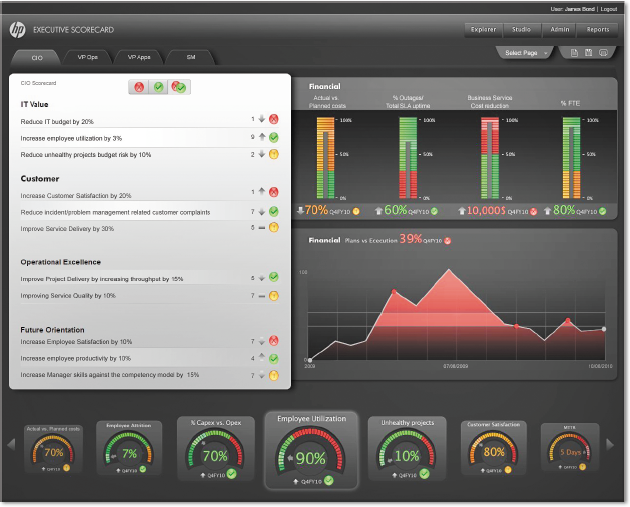Click red status icon for Reduce IT budget
Image resolution: width=630 pixels, height=507 pixels.
coord(273,119)
